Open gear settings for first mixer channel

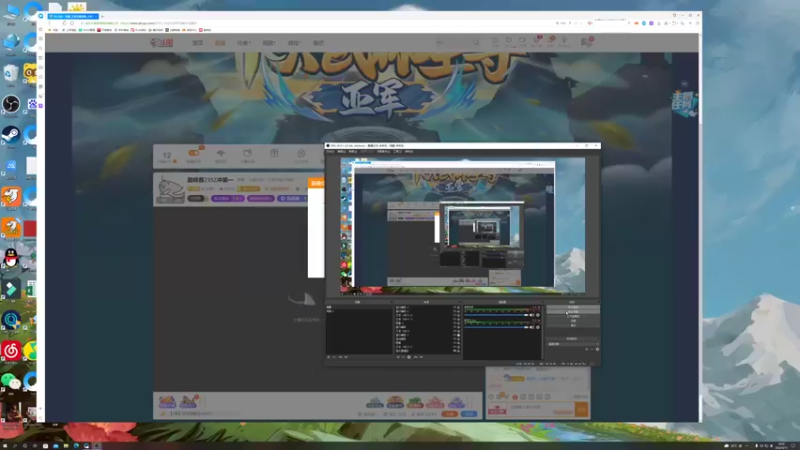pyautogui.click(x=538, y=315)
